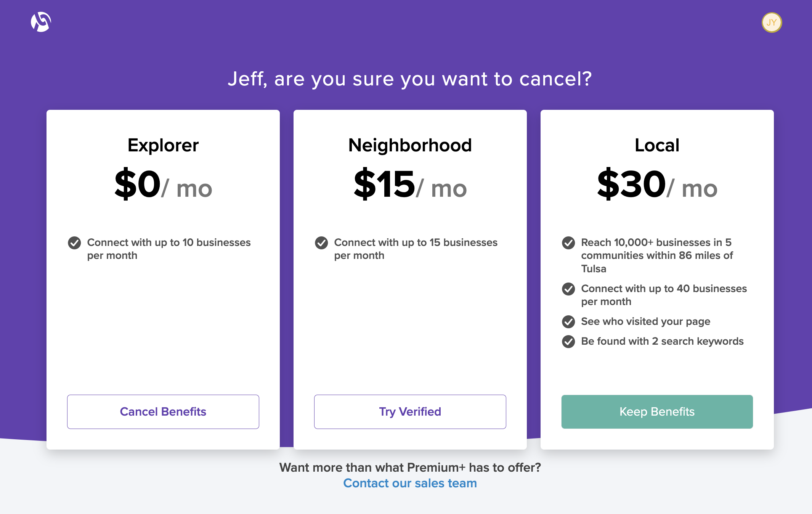Click checkmark beside See who visited your page
The height and width of the screenshot is (514, 812).
[x=568, y=321]
